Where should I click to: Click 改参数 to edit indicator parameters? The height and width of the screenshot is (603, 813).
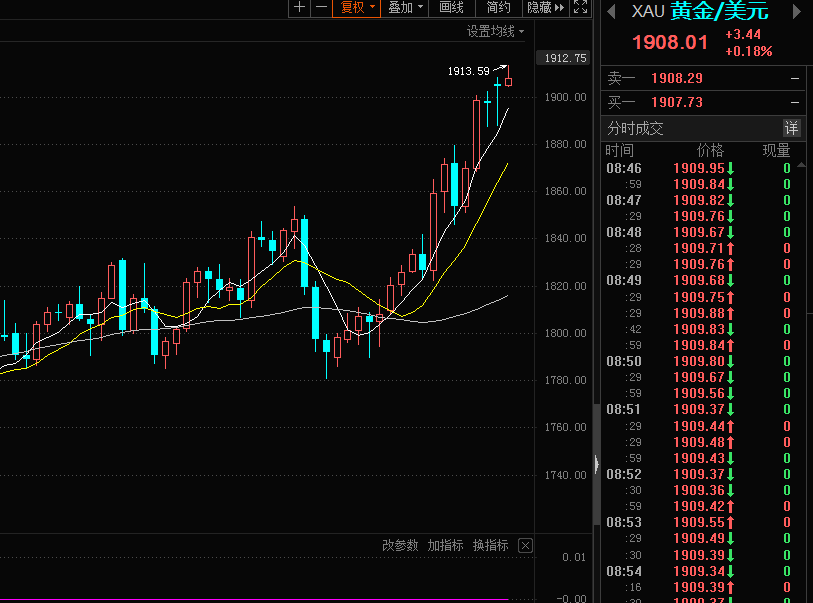click(400, 545)
